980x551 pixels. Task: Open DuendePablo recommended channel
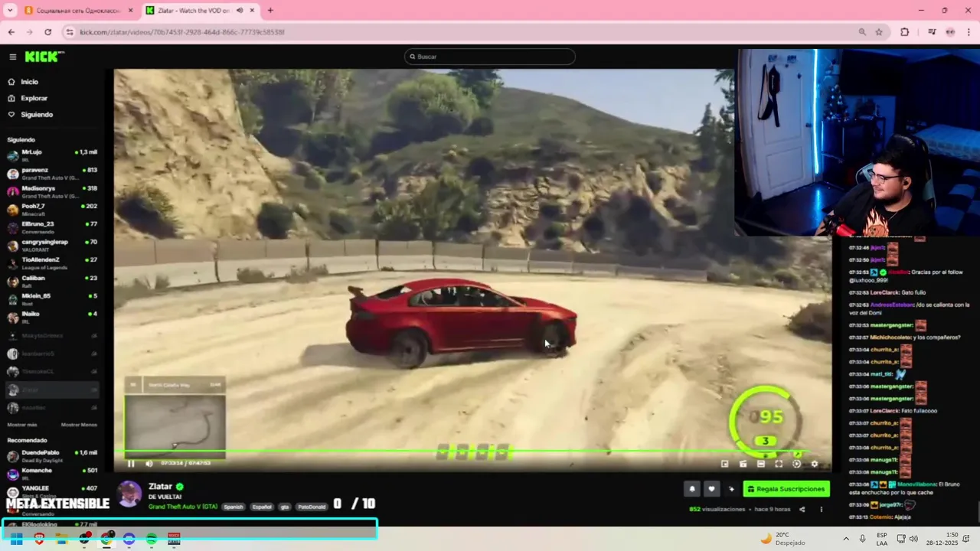(52, 456)
